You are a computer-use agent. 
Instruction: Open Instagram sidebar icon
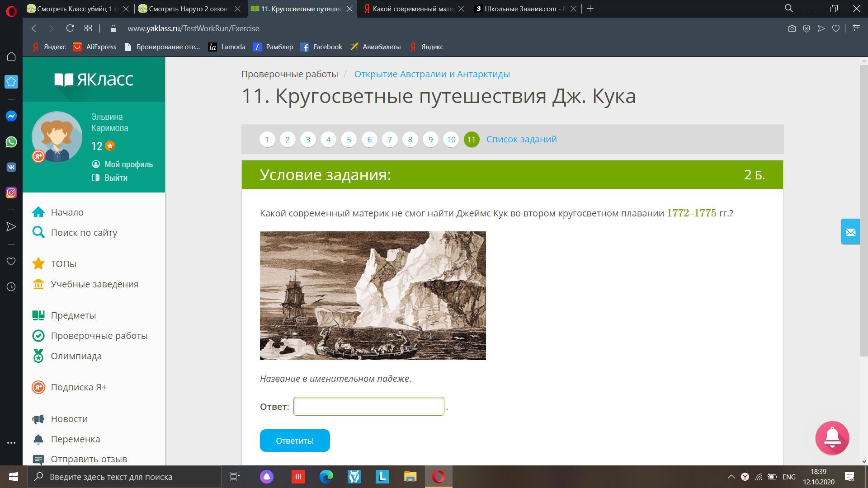[11, 192]
